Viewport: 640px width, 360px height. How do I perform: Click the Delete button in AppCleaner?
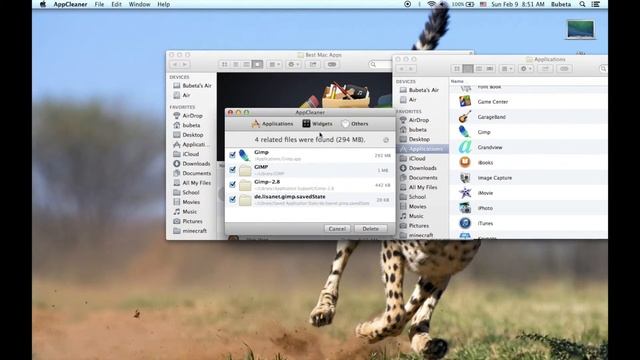click(x=370, y=229)
